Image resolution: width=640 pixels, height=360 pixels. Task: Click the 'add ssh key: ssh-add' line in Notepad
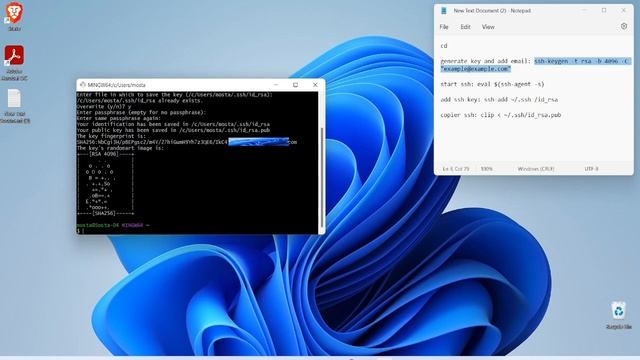[499, 100]
